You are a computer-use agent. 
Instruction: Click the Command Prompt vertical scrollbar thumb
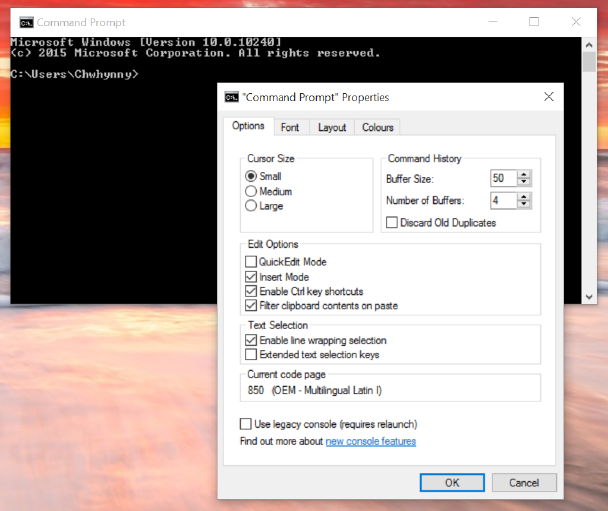[589, 62]
